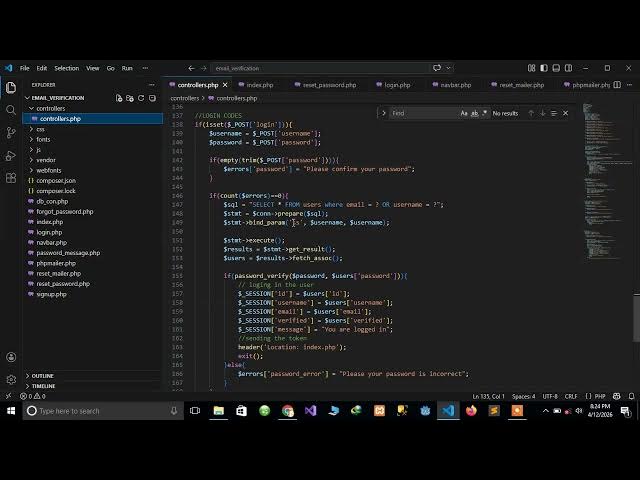Viewport: 640px width, 480px height.
Task: Toggle the secondary sidebar visibility
Action: [x=568, y=68]
